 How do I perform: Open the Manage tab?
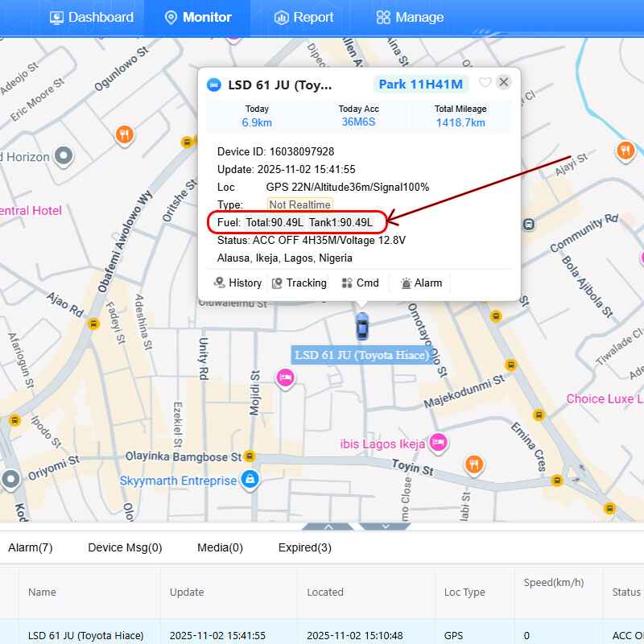(x=410, y=17)
